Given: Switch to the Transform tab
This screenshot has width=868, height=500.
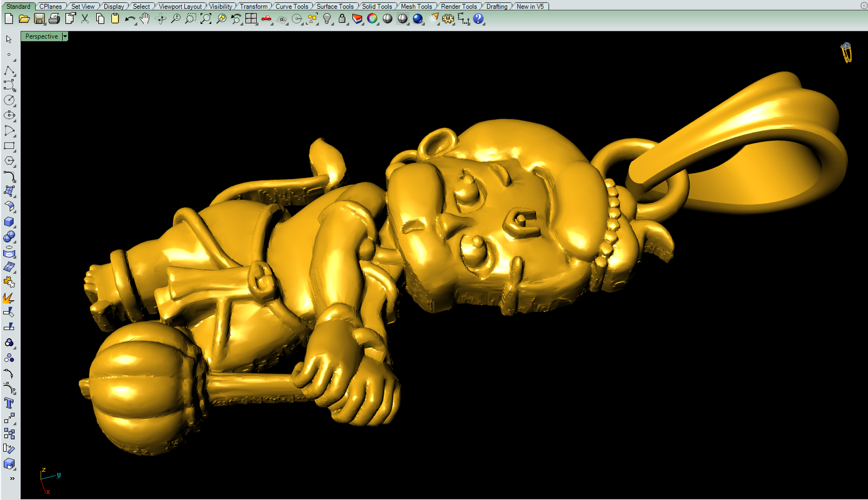Looking at the screenshot, I should click(x=254, y=7).
